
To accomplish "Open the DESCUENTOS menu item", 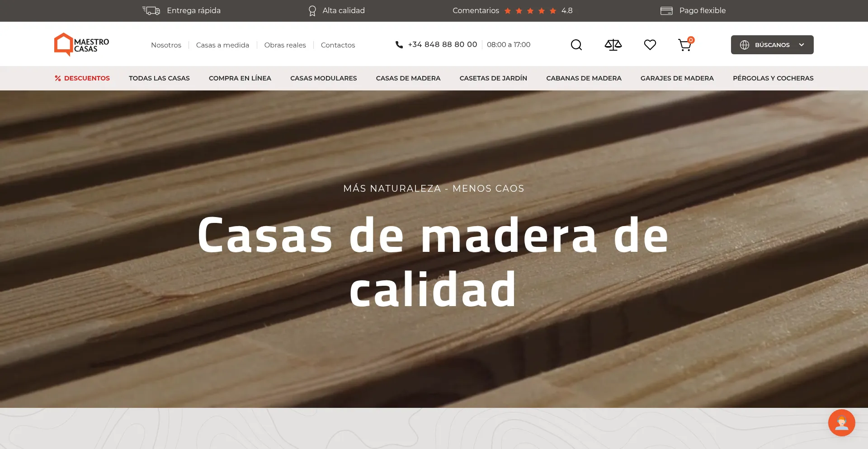I will [82, 78].
